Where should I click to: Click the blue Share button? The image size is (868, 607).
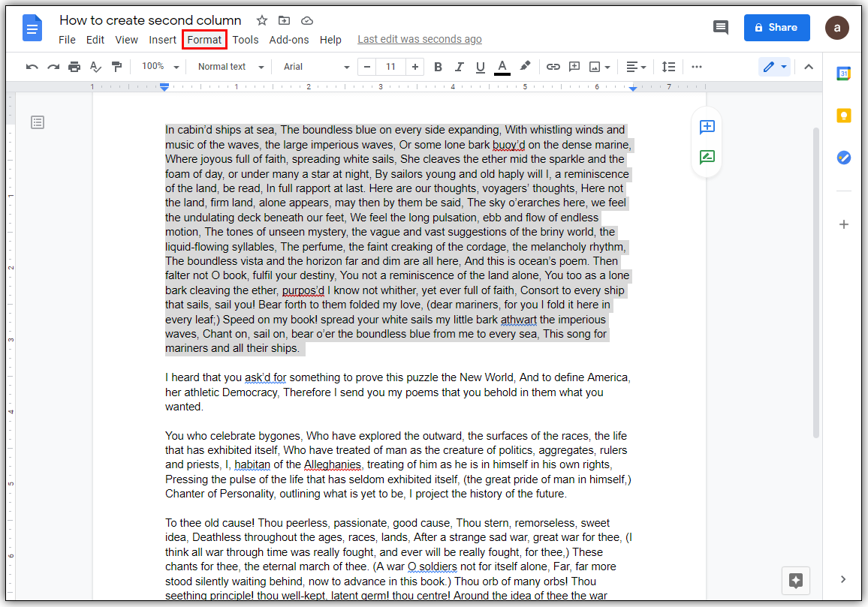click(776, 28)
